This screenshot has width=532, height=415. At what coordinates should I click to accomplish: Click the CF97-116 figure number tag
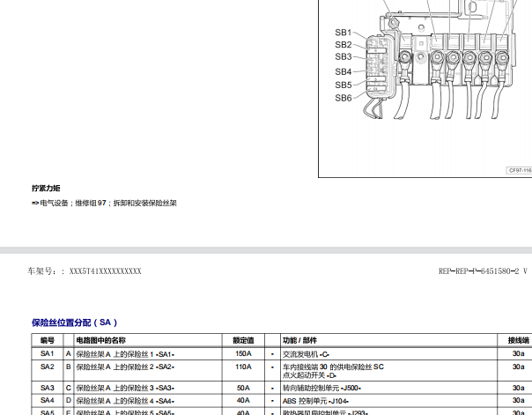520,170
